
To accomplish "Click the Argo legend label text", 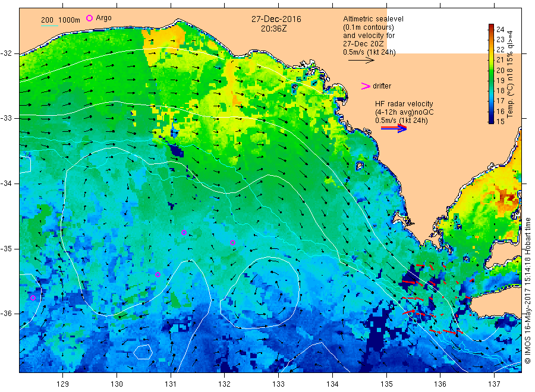I will click(x=103, y=18).
